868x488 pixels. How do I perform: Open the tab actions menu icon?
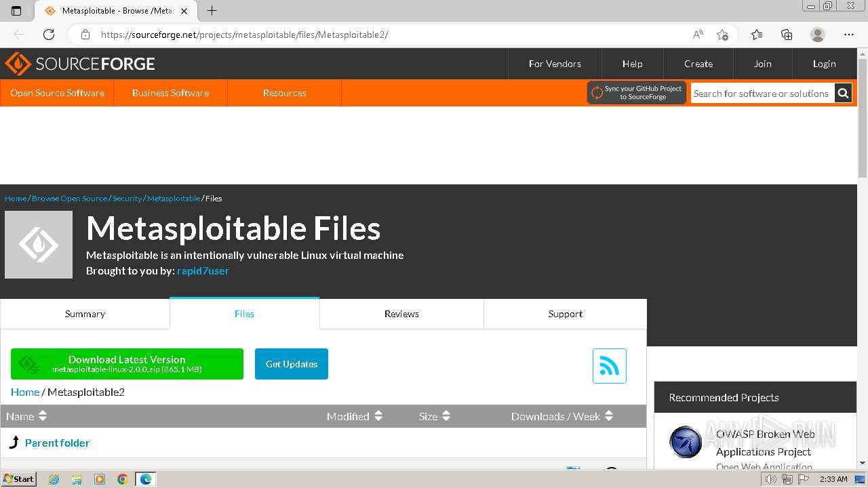point(16,11)
